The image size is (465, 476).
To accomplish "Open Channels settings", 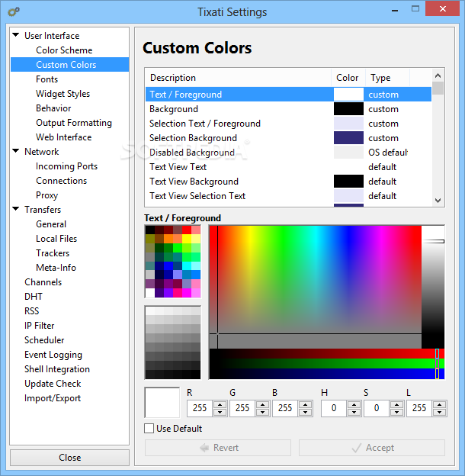I will click(x=43, y=282).
